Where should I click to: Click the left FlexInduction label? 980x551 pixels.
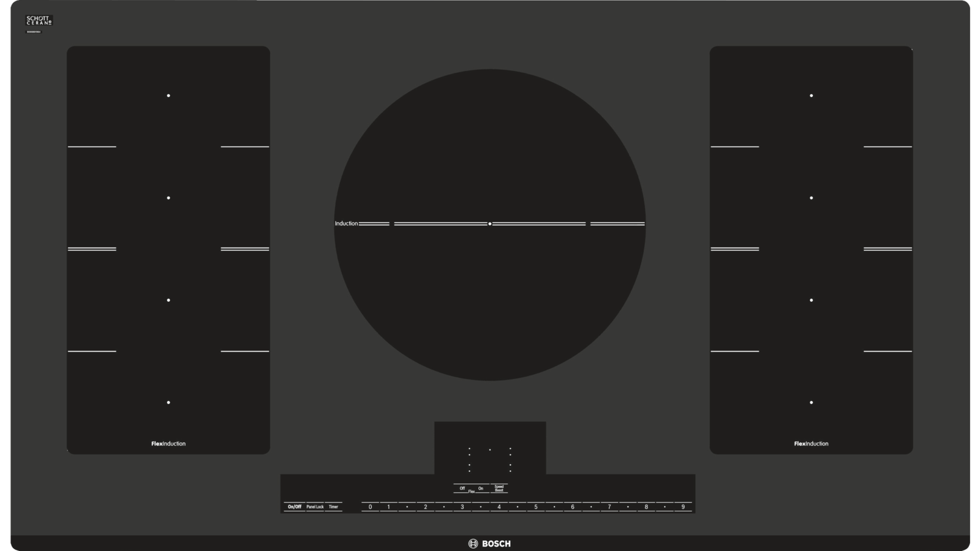pos(168,444)
